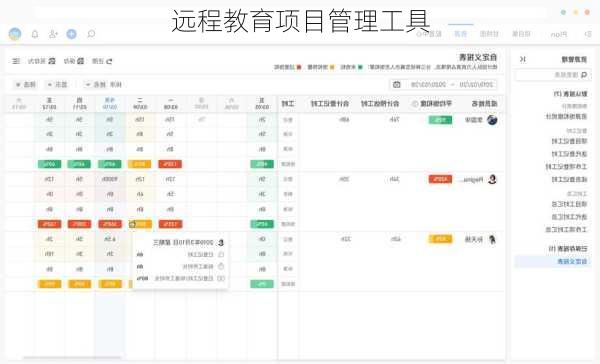Click the invite member (add user) icon
This screenshot has width=600, height=364.
[x=53, y=34]
